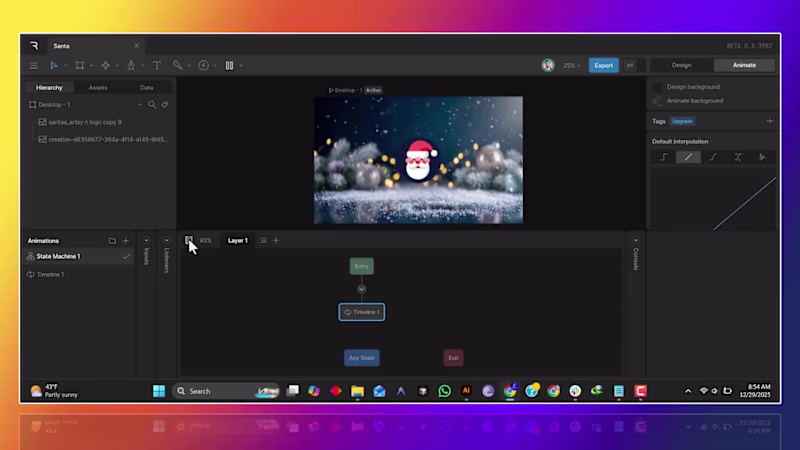Viewport: 800px width, 450px height.
Task: Choose the Artboard tool
Action: [x=80, y=65]
